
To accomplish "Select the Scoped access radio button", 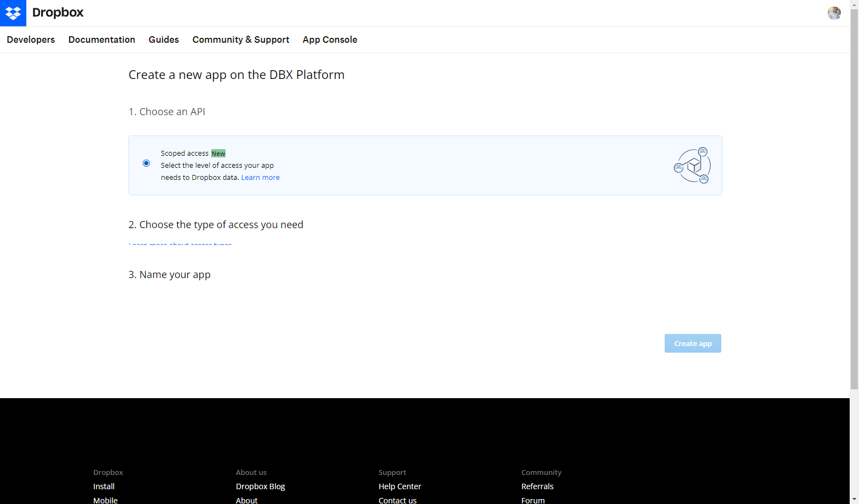I will click(146, 163).
